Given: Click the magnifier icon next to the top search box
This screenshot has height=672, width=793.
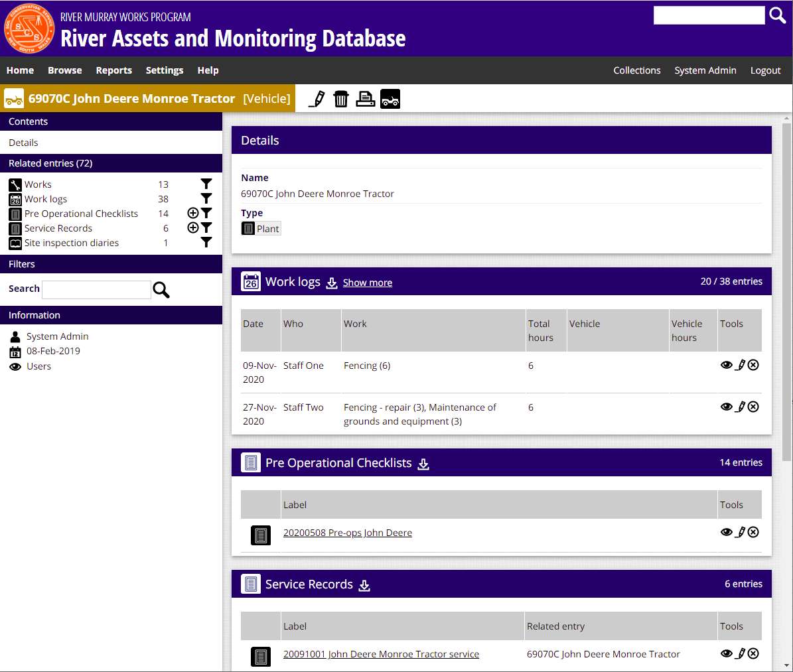Looking at the screenshot, I should 777,15.
